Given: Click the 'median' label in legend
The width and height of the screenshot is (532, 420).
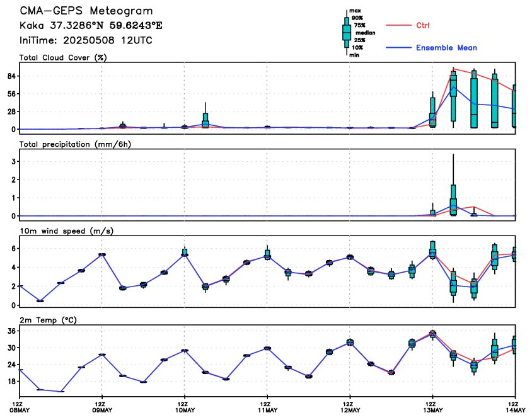Looking at the screenshot, I should tap(366, 33).
